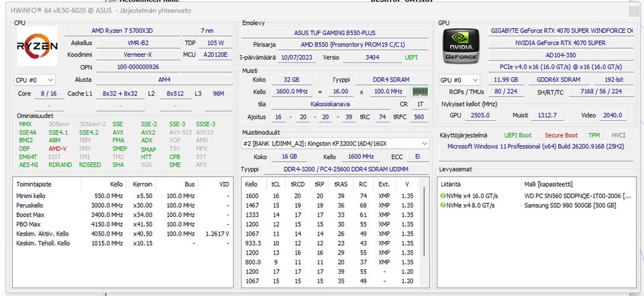Select the AMD Ryzen 7 5700X3D name field

pyautogui.click(x=122, y=31)
